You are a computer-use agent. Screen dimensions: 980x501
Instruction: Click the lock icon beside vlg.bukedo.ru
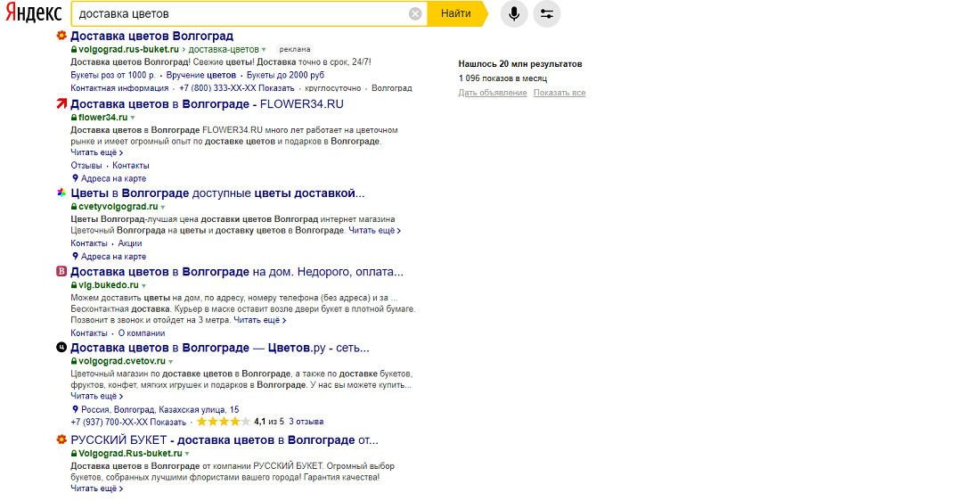pyautogui.click(x=74, y=285)
